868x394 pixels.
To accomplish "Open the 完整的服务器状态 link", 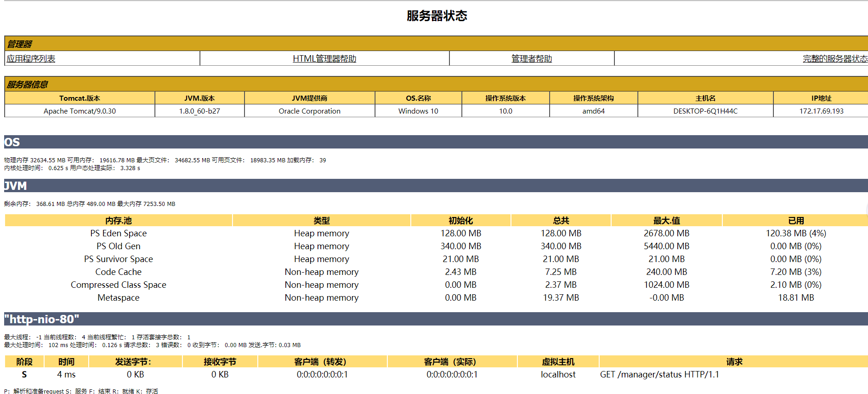I will click(x=835, y=58).
